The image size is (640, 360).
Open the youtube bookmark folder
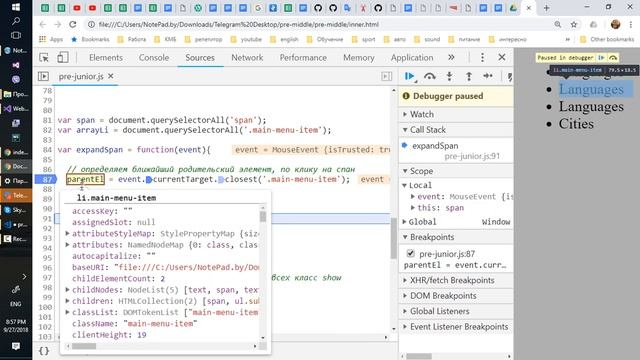click(247, 39)
